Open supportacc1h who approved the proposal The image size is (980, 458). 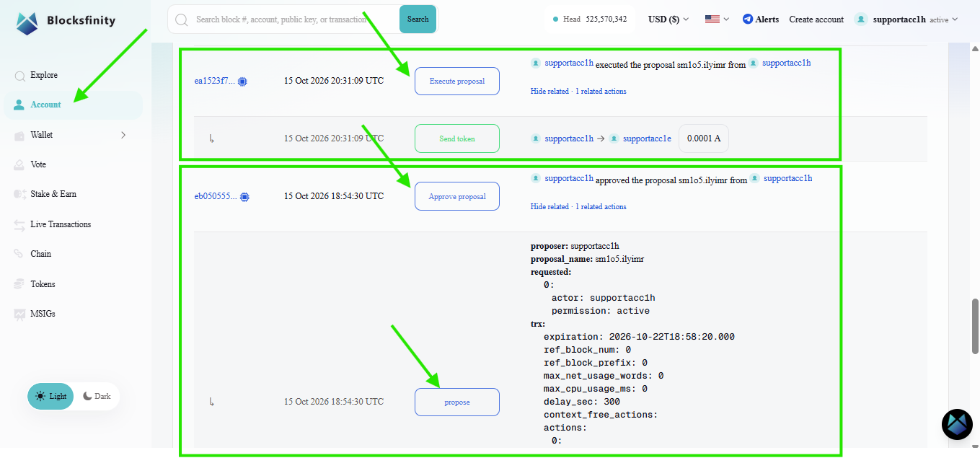(569, 178)
